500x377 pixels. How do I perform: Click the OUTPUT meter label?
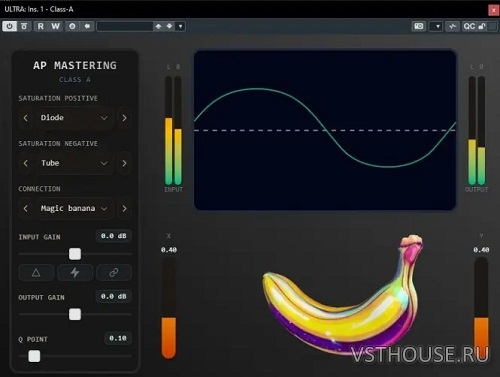tap(476, 190)
